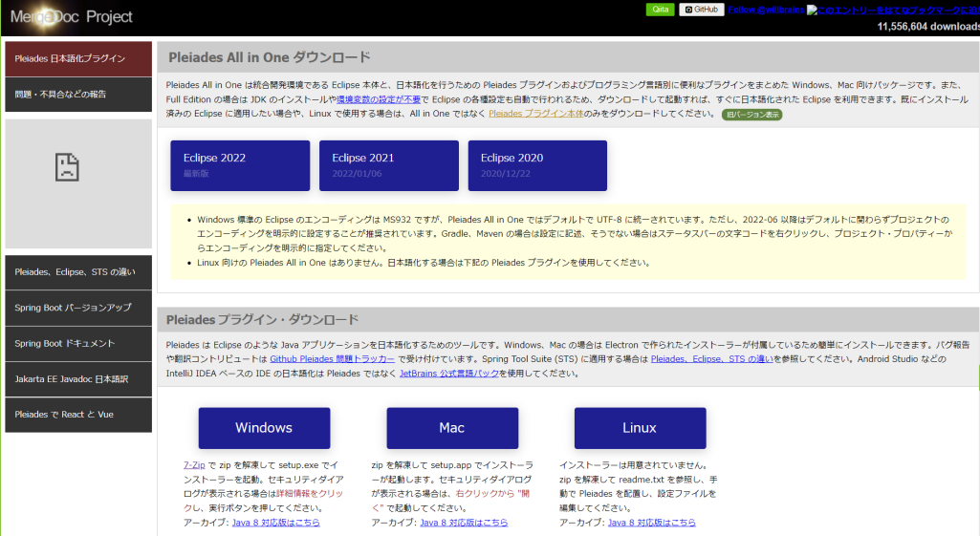Screen dimensions: 980x536
Task: Click Pleiades All in One ダウンロード heading
Action: (270, 57)
